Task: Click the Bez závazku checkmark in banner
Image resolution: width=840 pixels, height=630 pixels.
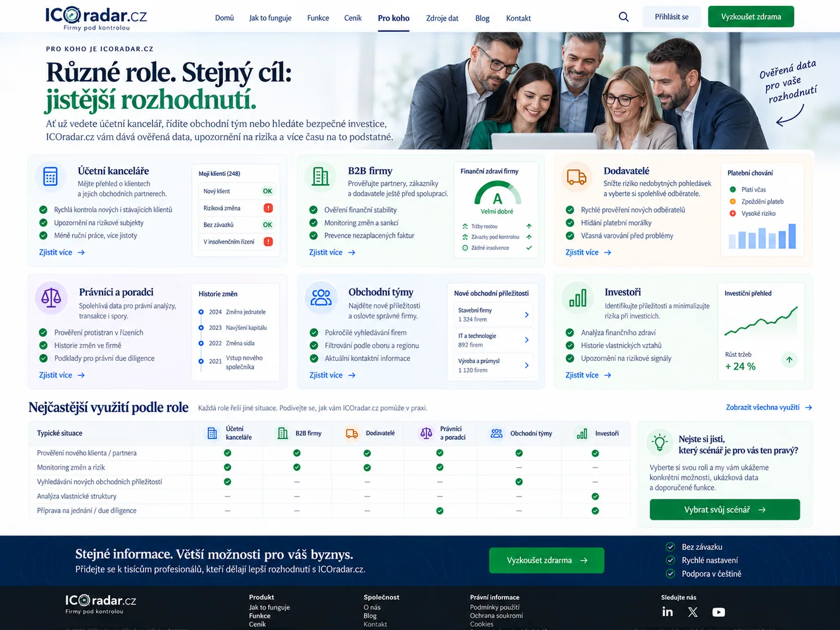Action: pyautogui.click(x=671, y=546)
